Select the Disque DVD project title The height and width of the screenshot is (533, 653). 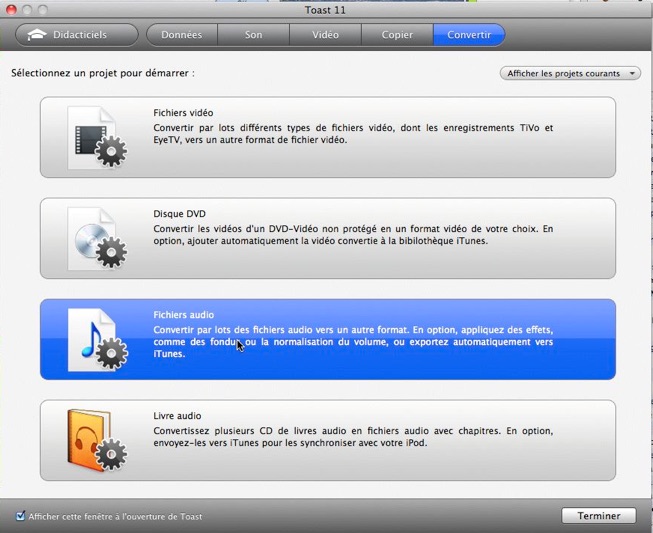pos(179,214)
